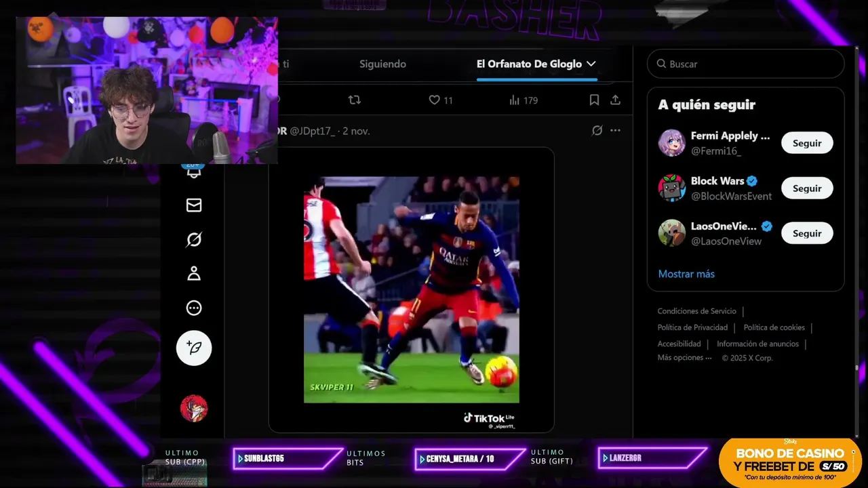Image resolution: width=868 pixels, height=488 pixels.
Task: Expand the Más opciones footer menu
Action: tap(684, 357)
